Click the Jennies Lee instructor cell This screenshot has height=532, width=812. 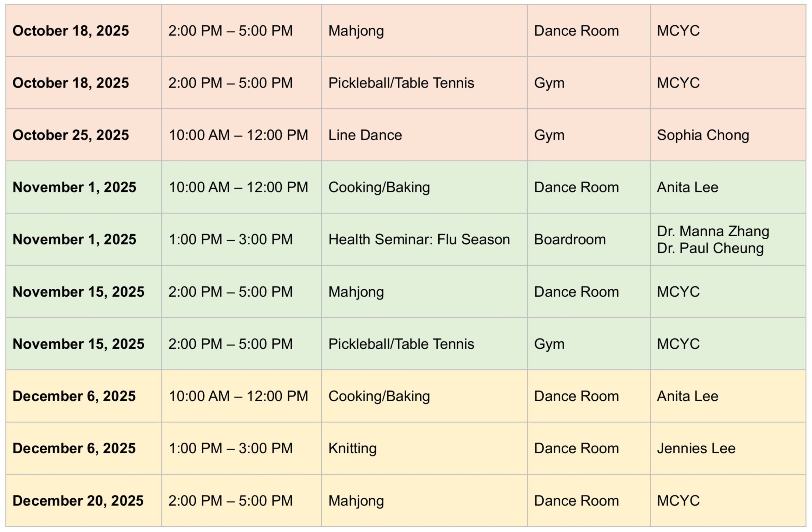pos(696,448)
